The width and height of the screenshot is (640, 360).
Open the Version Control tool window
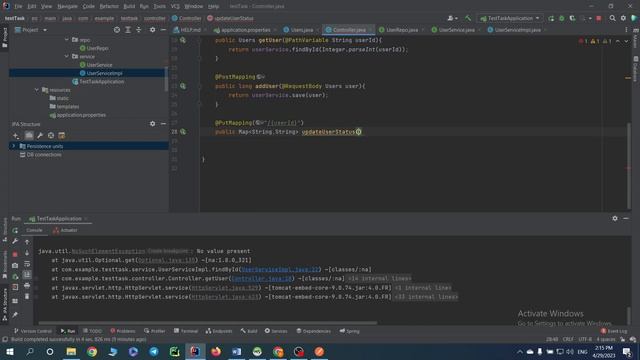(x=33, y=331)
